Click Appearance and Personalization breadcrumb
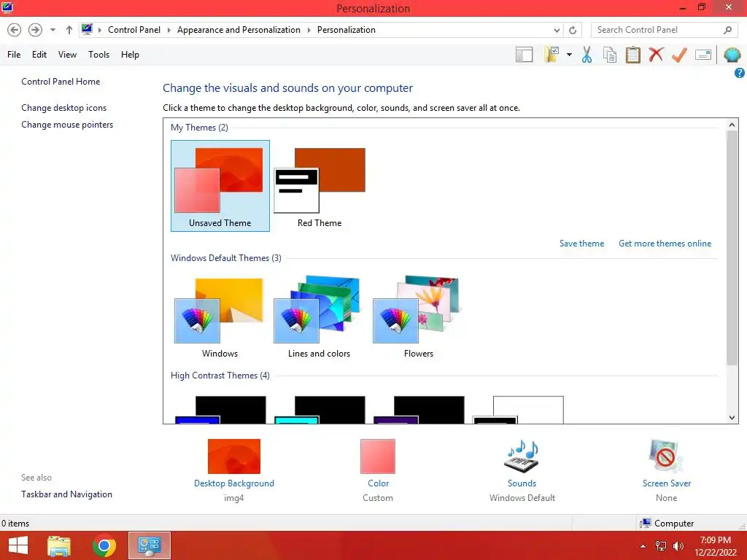 (x=239, y=30)
